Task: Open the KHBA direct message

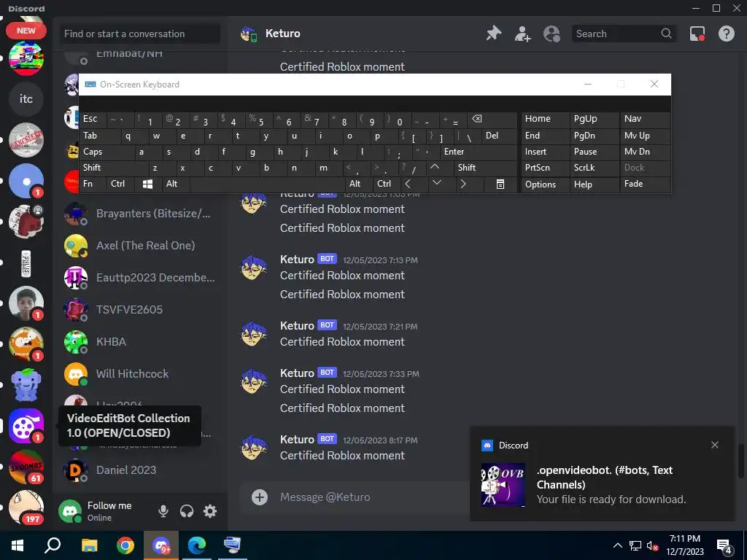Action: [x=139, y=342]
